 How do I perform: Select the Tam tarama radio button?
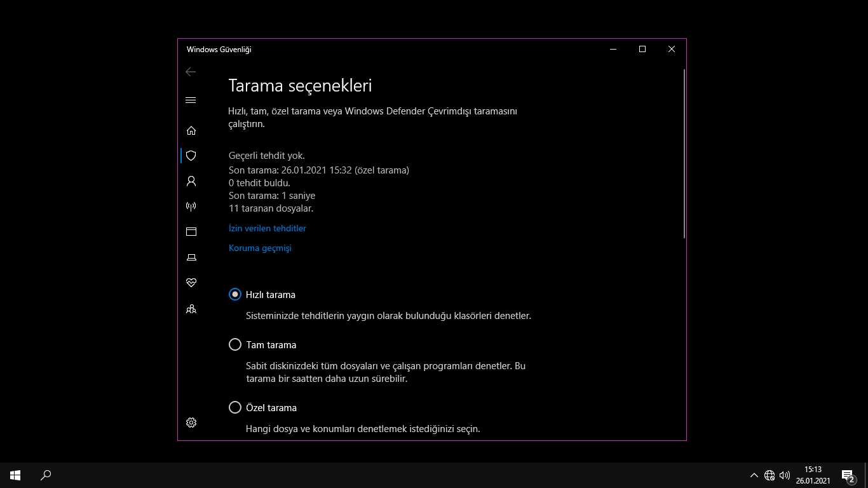(235, 345)
